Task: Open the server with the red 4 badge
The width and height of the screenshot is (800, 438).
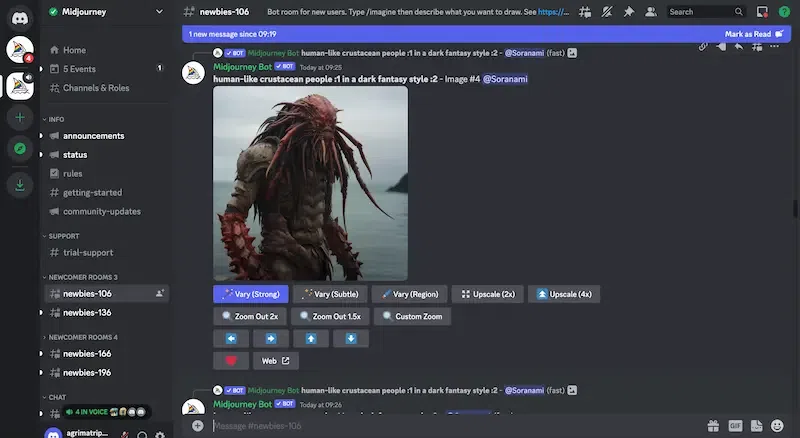Action: point(20,50)
